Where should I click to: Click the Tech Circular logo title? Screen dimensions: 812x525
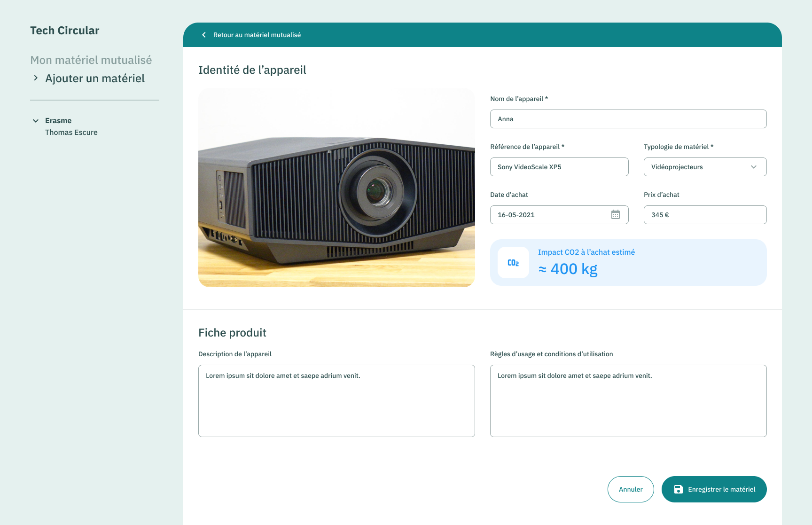click(65, 31)
